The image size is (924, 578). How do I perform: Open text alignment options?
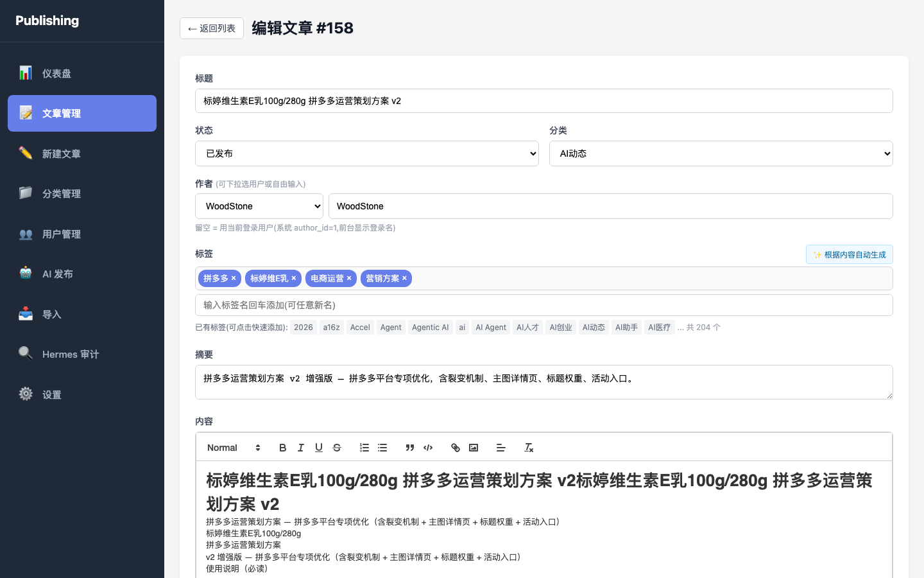coord(501,448)
